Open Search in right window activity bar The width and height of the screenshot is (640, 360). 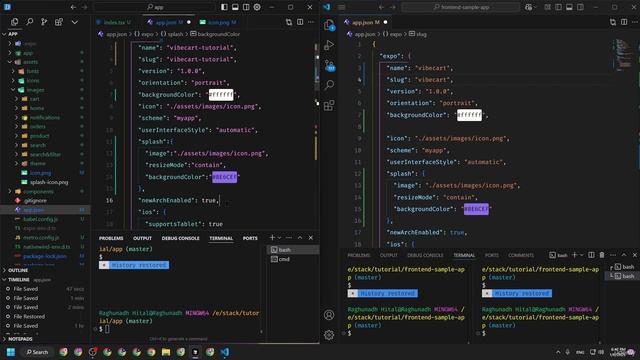tap(329, 85)
